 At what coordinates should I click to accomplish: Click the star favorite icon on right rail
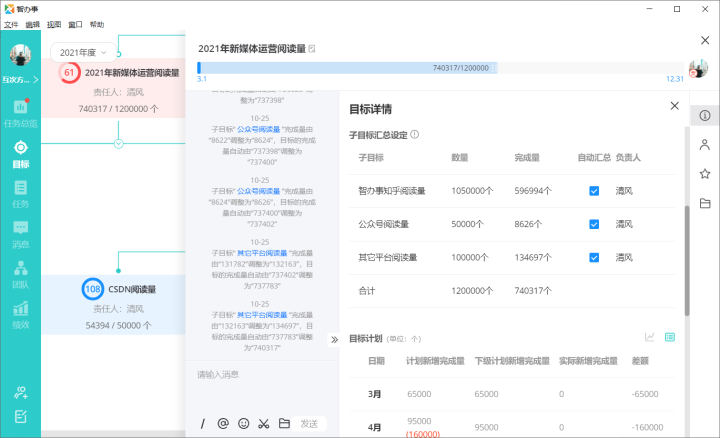pyautogui.click(x=705, y=174)
